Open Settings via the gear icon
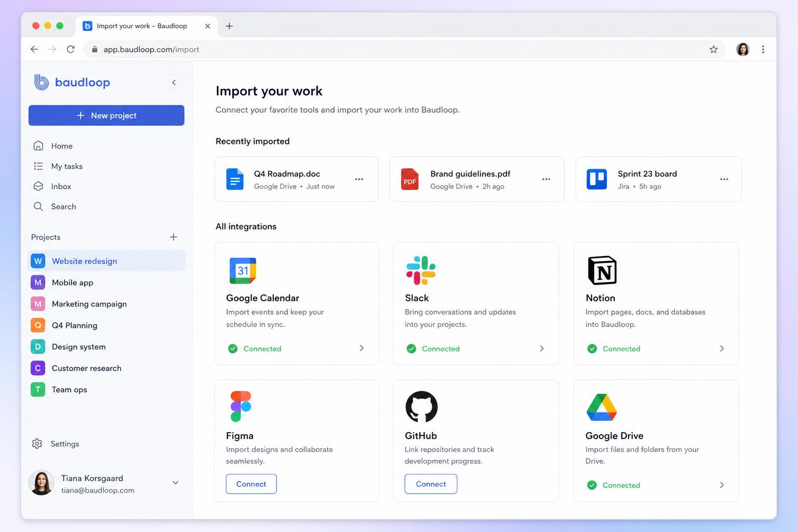The image size is (798, 532). (x=37, y=444)
